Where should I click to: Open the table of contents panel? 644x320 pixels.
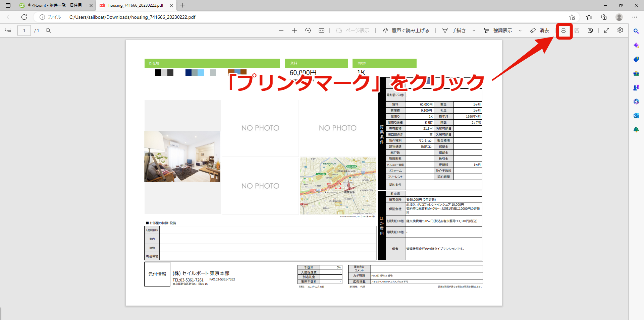(8, 30)
